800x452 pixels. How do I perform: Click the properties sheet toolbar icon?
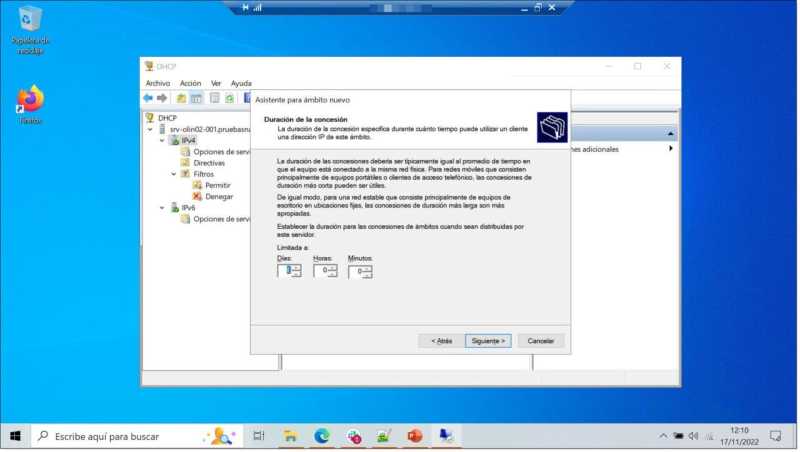tap(215, 98)
